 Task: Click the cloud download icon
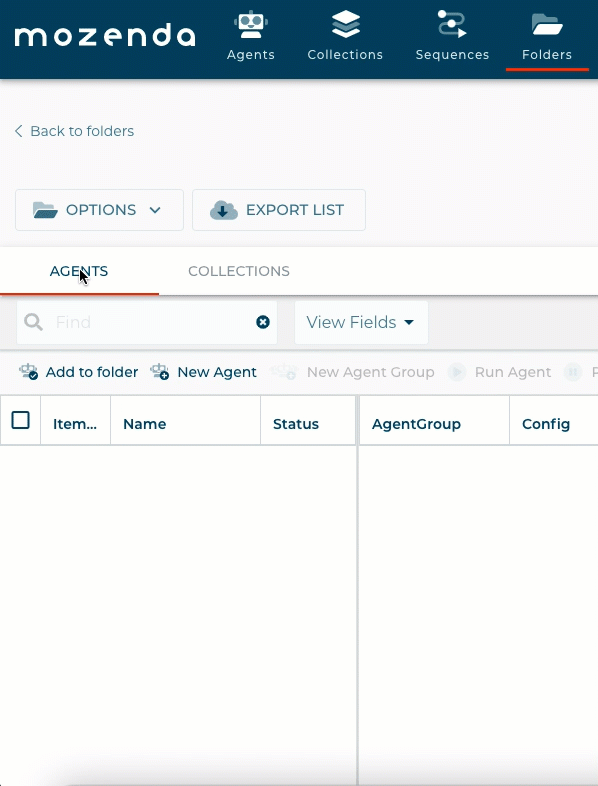click(x=224, y=210)
